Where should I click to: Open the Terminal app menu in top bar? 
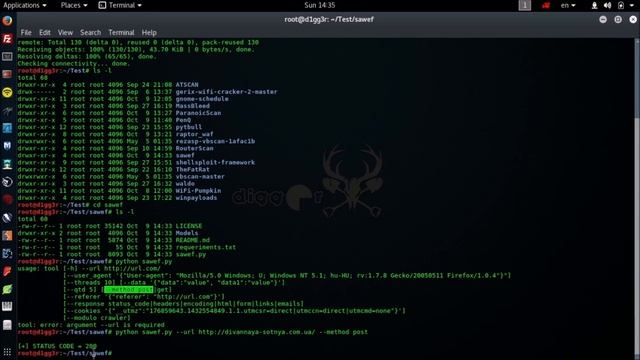120,5
